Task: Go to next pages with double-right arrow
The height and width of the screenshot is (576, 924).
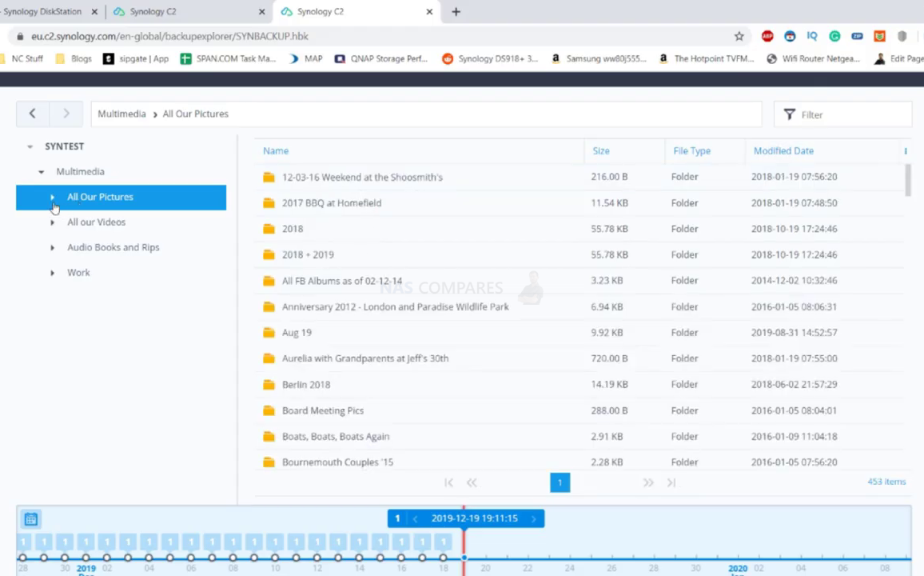Action: coord(648,483)
